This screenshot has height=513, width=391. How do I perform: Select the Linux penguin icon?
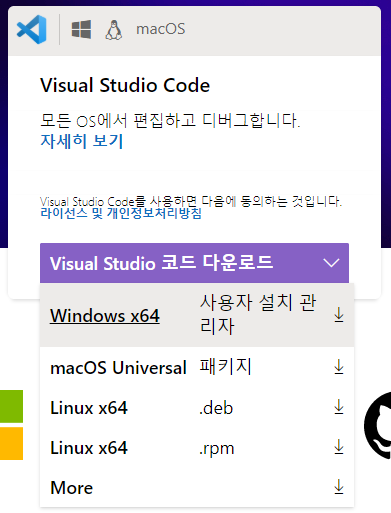pos(114,30)
